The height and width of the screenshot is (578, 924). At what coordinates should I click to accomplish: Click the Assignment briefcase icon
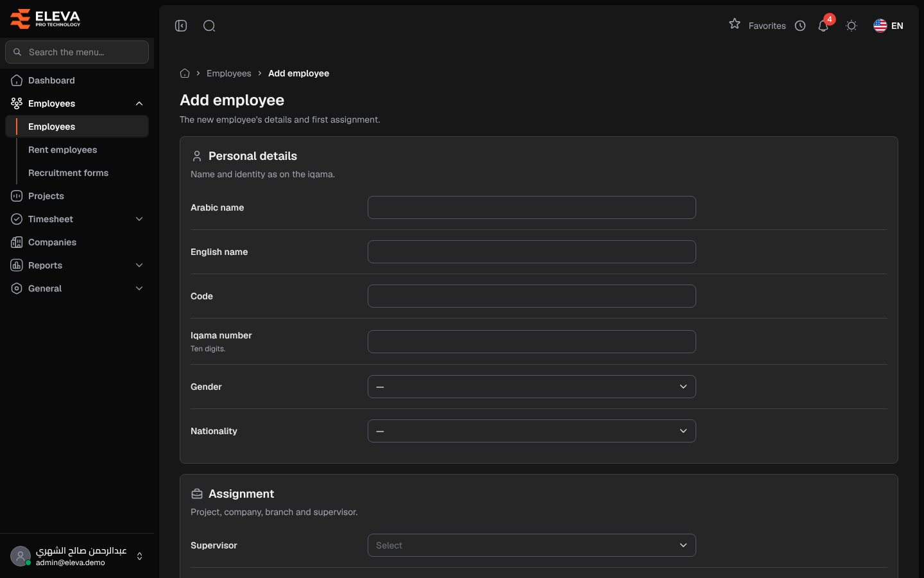[x=197, y=494]
